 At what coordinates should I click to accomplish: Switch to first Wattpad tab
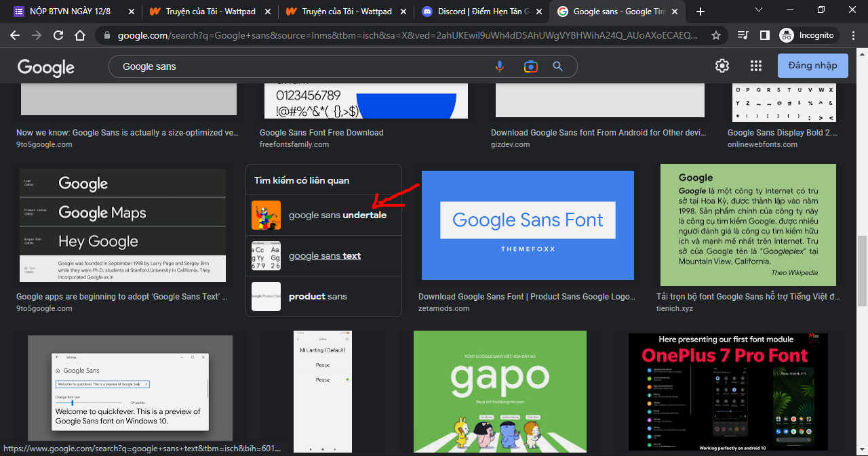(209, 12)
